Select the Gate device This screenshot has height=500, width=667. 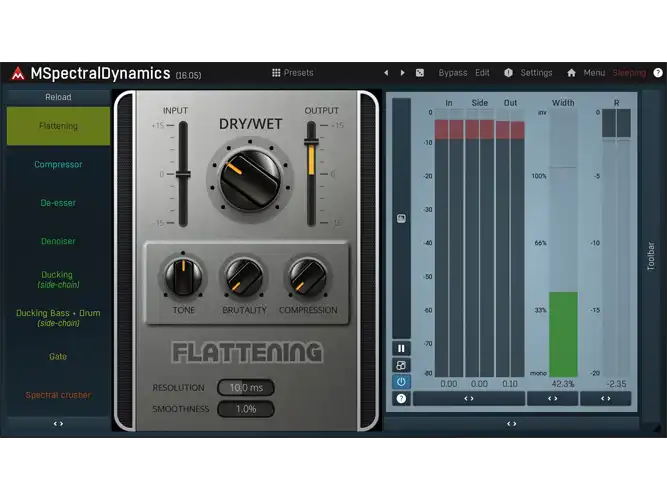coord(58,357)
